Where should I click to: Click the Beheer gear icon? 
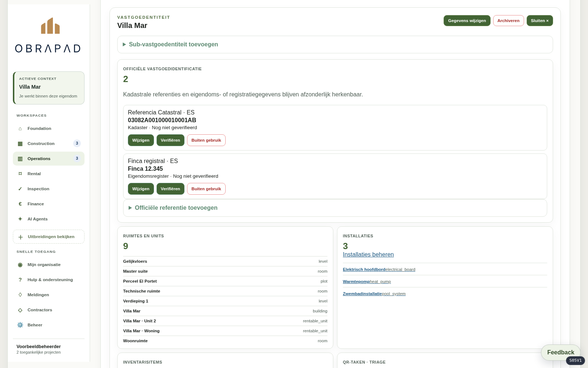tap(20, 325)
